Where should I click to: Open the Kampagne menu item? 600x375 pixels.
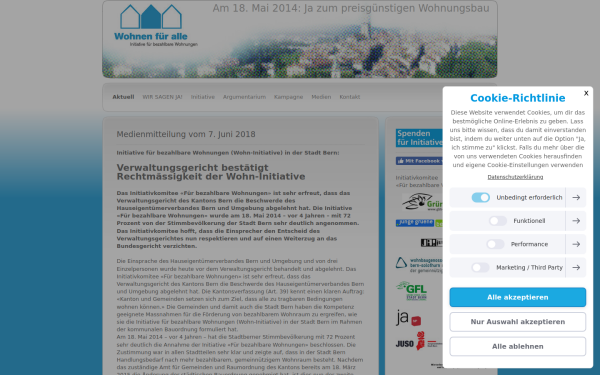point(289,97)
